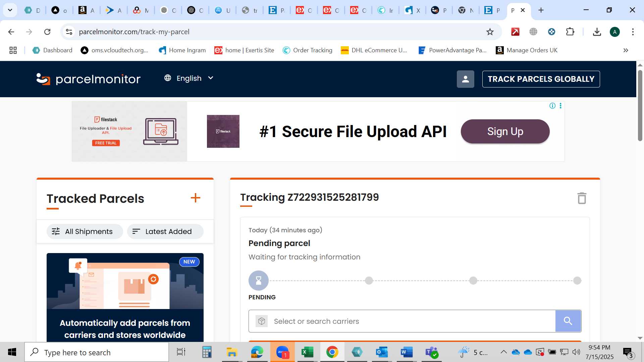Open Chrome's three-dot menu

coord(633,32)
